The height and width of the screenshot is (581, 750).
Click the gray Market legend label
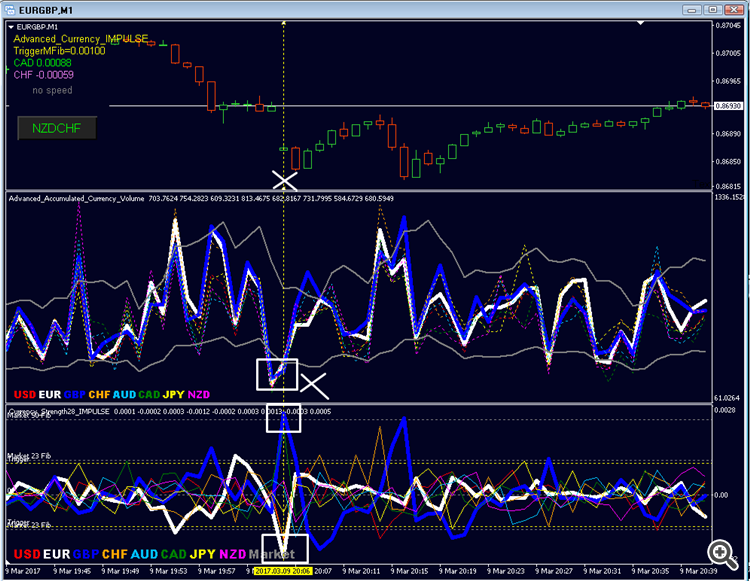coord(272,554)
